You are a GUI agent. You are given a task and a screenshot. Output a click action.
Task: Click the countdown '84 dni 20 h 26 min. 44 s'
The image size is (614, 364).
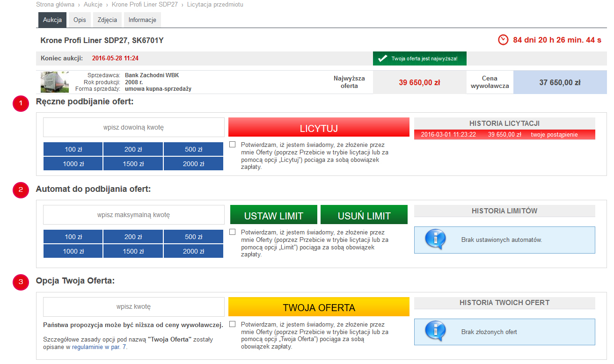click(x=557, y=40)
